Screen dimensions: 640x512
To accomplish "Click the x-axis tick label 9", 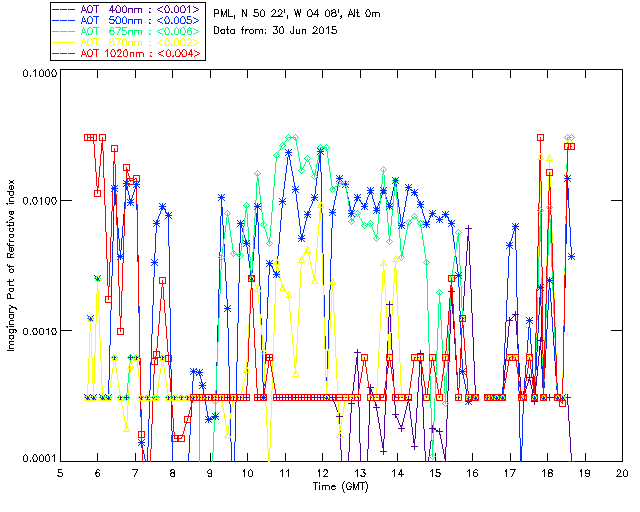I will point(210,473).
